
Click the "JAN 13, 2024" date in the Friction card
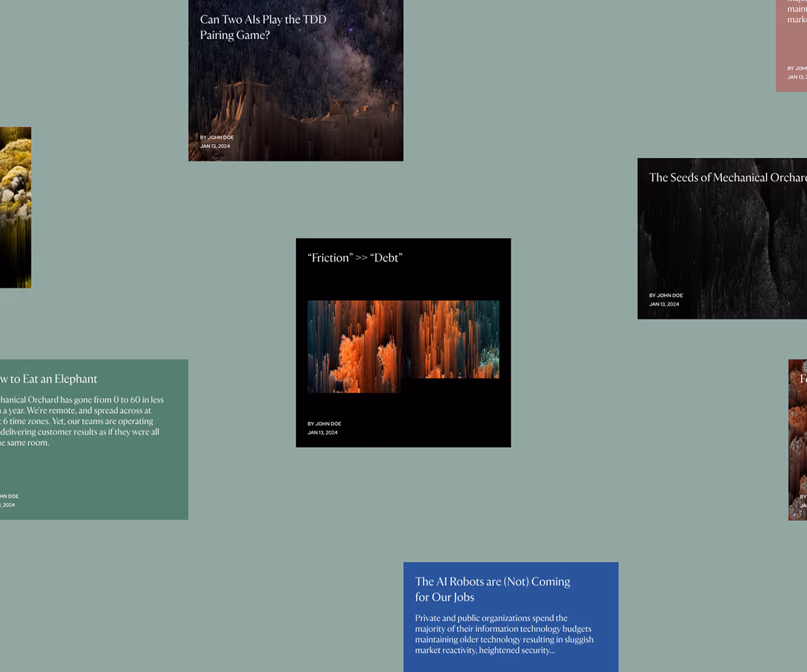tap(322, 433)
